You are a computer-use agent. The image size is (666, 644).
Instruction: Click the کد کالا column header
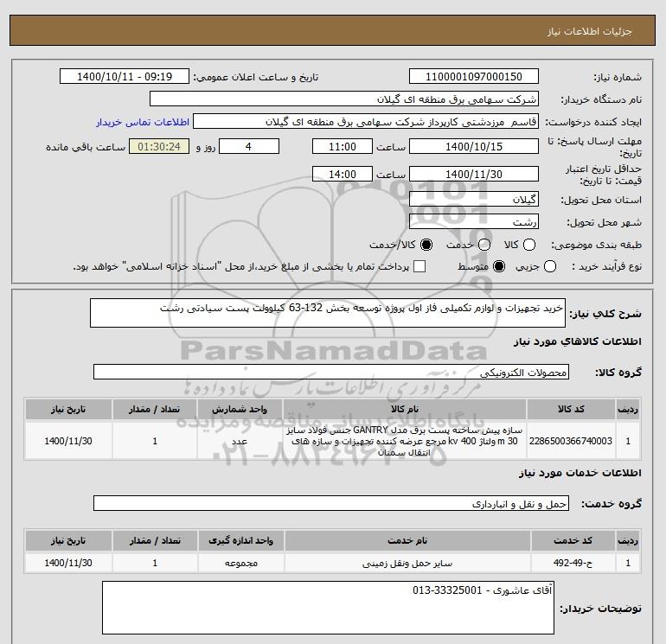tap(571, 409)
